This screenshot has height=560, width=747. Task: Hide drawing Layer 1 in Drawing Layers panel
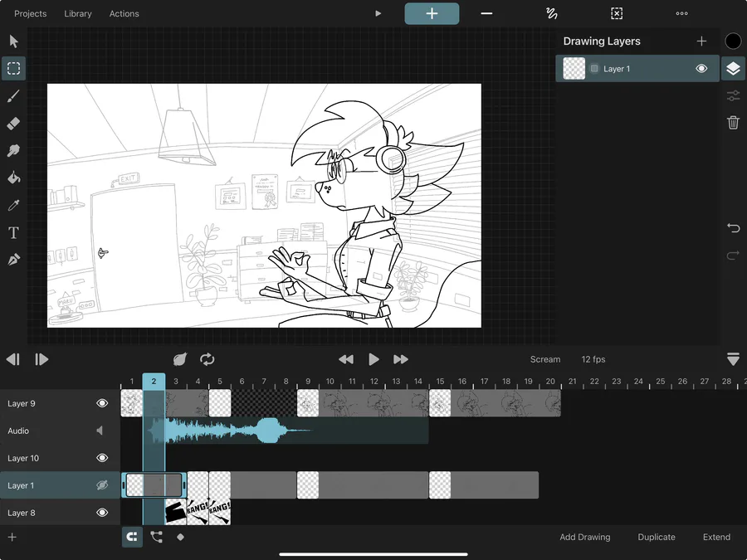701,69
